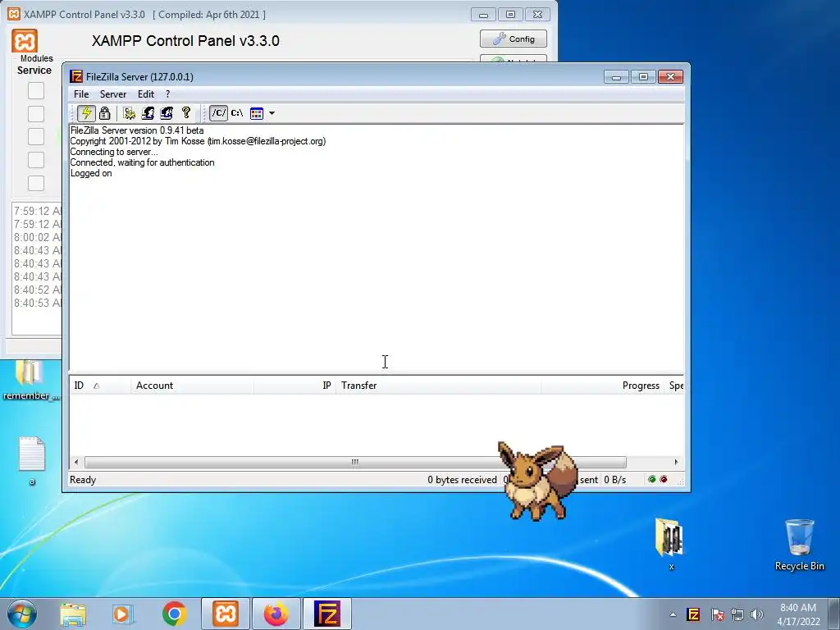The image size is (840, 630).
Task: Click the log line 'Logged on'
Action: [x=91, y=173]
